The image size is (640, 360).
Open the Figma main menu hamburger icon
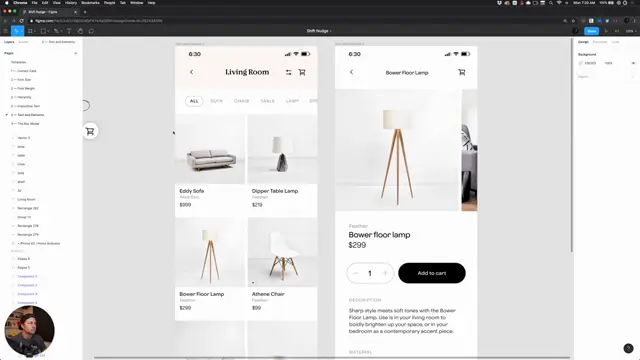[x=6, y=31]
